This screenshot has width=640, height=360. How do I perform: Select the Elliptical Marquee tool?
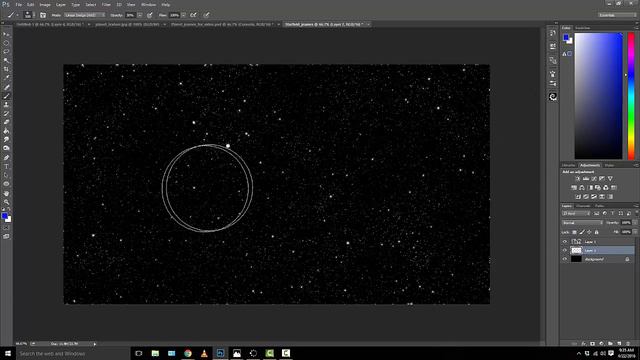pos(6,43)
